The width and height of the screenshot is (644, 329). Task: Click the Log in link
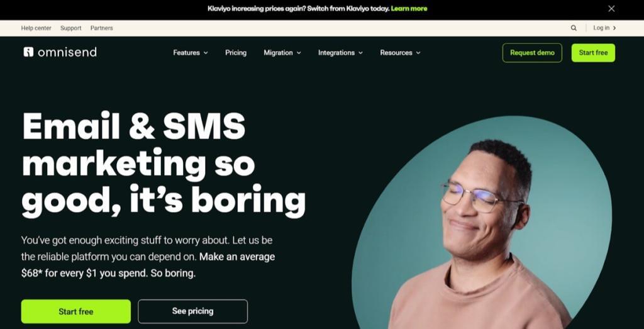(601, 28)
